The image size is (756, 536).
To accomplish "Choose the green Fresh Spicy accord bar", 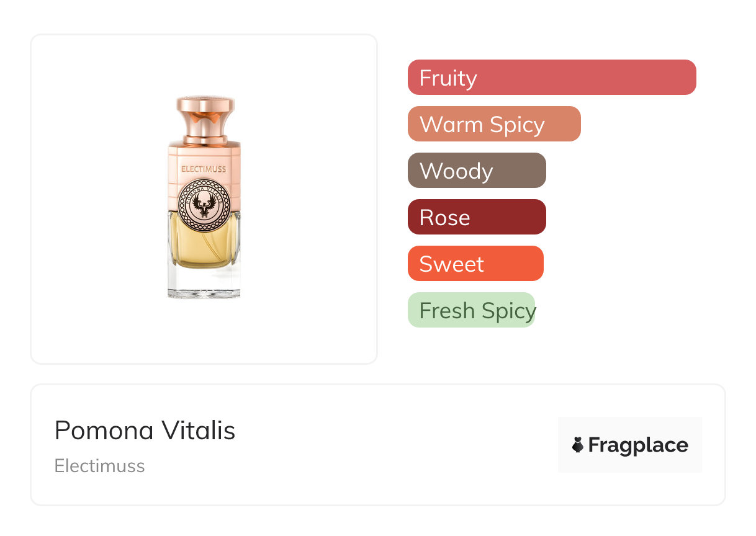I will tap(471, 310).
